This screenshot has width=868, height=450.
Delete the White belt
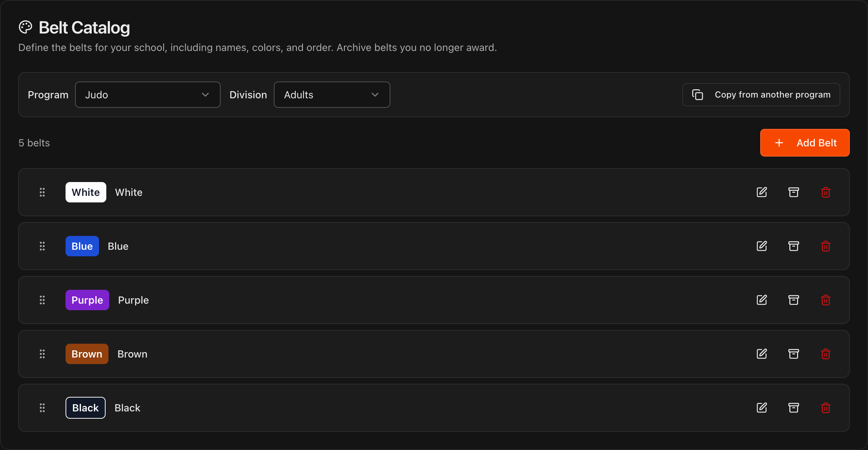pos(826,192)
